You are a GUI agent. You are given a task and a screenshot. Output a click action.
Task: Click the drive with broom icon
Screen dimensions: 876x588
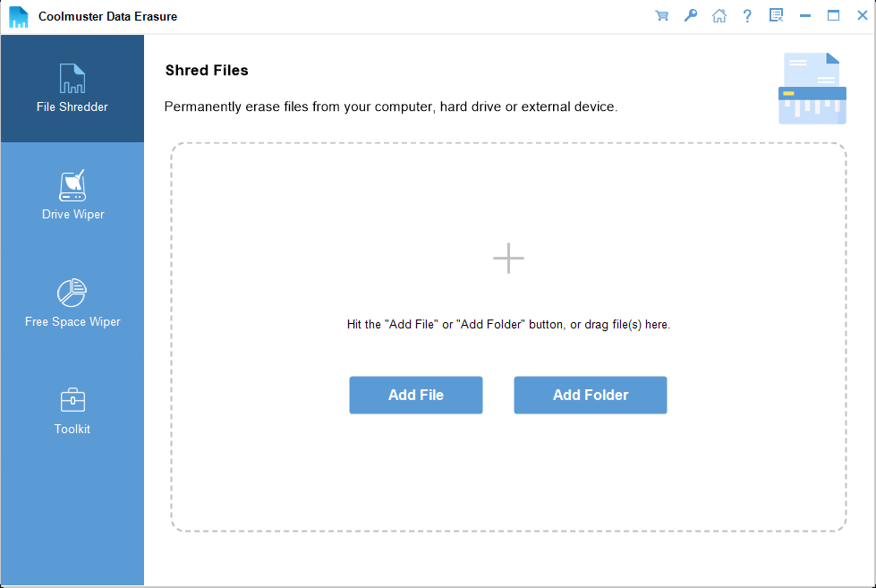72,185
